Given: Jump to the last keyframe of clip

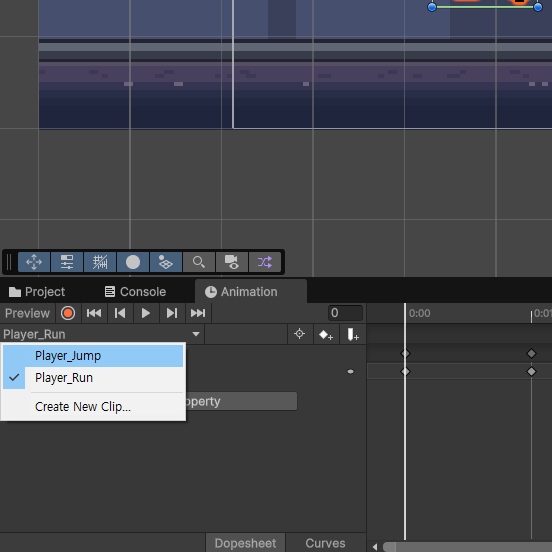Looking at the screenshot, I should pyautogui.click(x=198, y=313).
